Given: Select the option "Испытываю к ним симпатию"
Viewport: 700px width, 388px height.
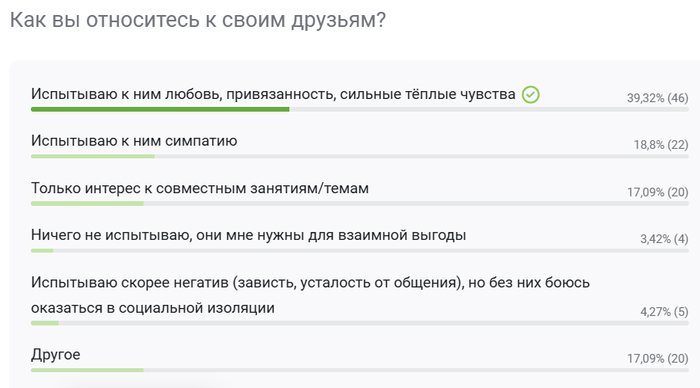Looking at the screenshot, I should pyautogui.click(x=134, y=141).
